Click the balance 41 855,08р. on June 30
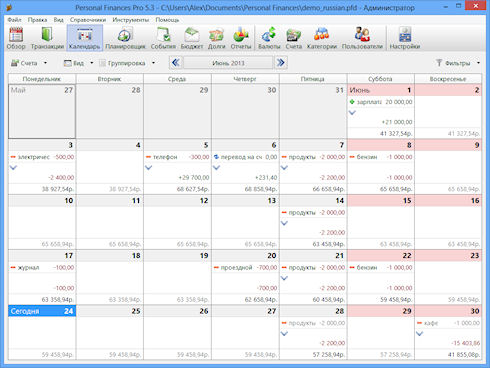 [x=464, y=355]
